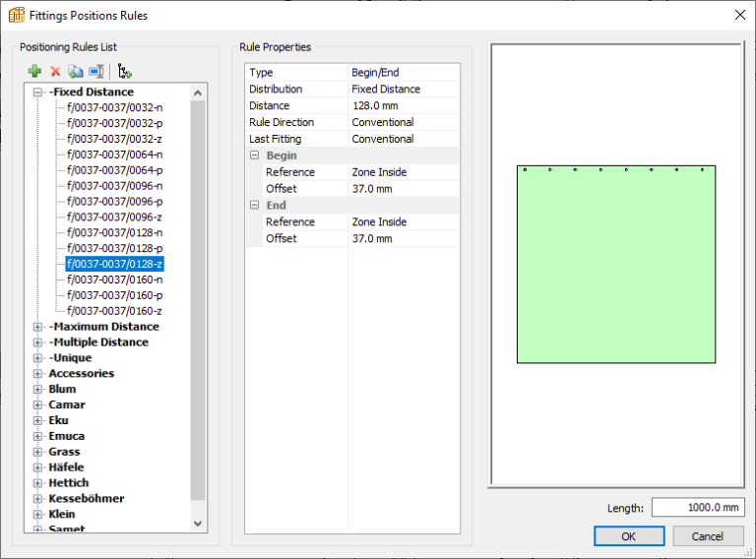This screenshot has height=559, width=756.
Task: Collapse the End property section
Action: tap(255, 205)
